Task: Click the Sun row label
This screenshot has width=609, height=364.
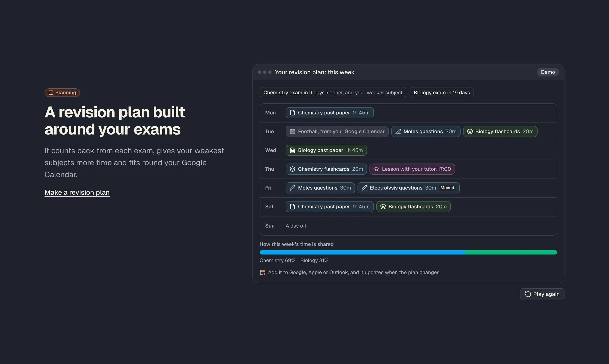Action: click(x=270, y=226)
